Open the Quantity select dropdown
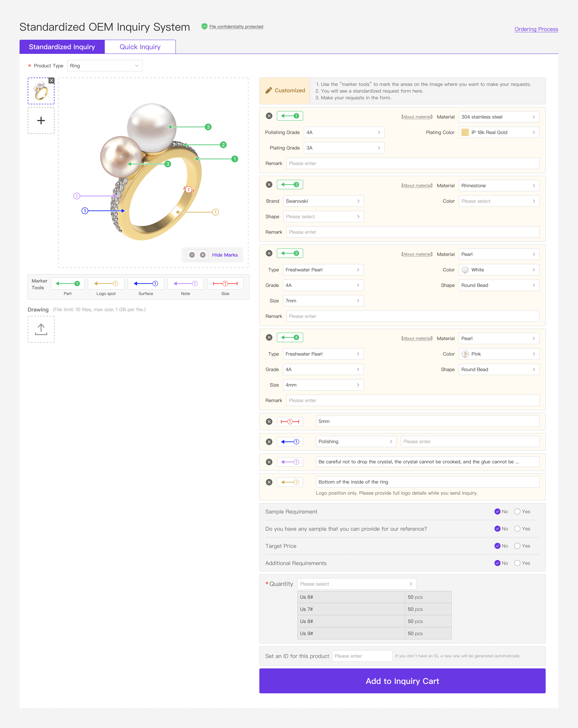Viewport: 578px width, 728px height. (356, 584)
